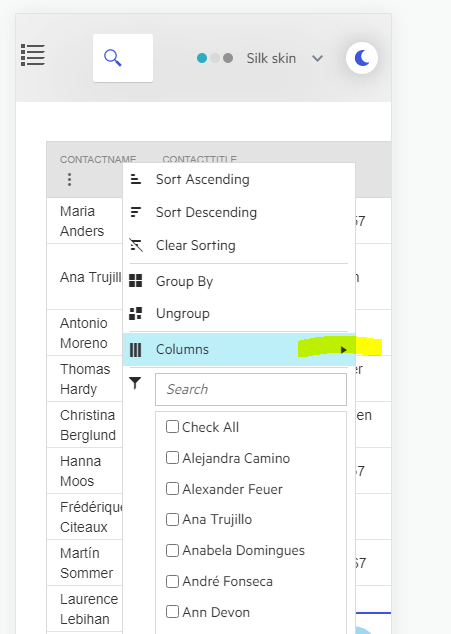The width and height of the screenshot is (451, 634).
Task: Click the Sort Descending icon
Action: (136, 212)
